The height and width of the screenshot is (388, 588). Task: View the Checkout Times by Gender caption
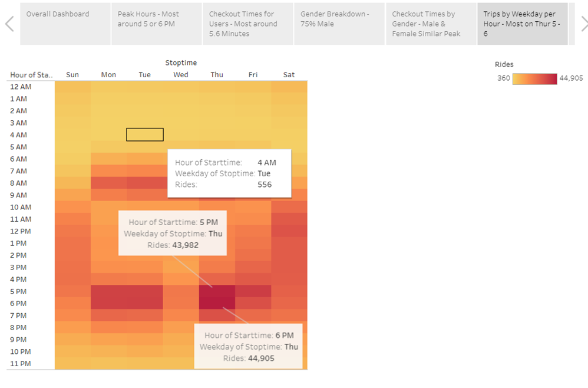431,24
